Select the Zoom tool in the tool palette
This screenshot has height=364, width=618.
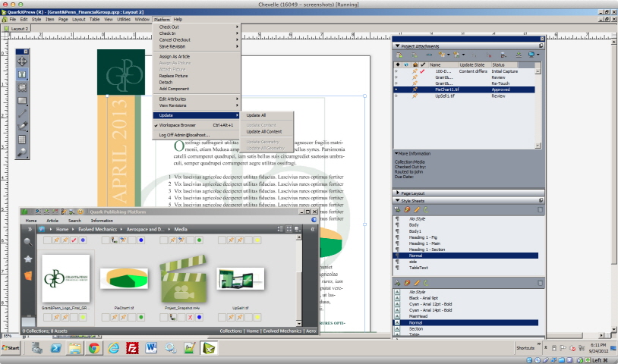pyautogui.click(x=22, y=152)
